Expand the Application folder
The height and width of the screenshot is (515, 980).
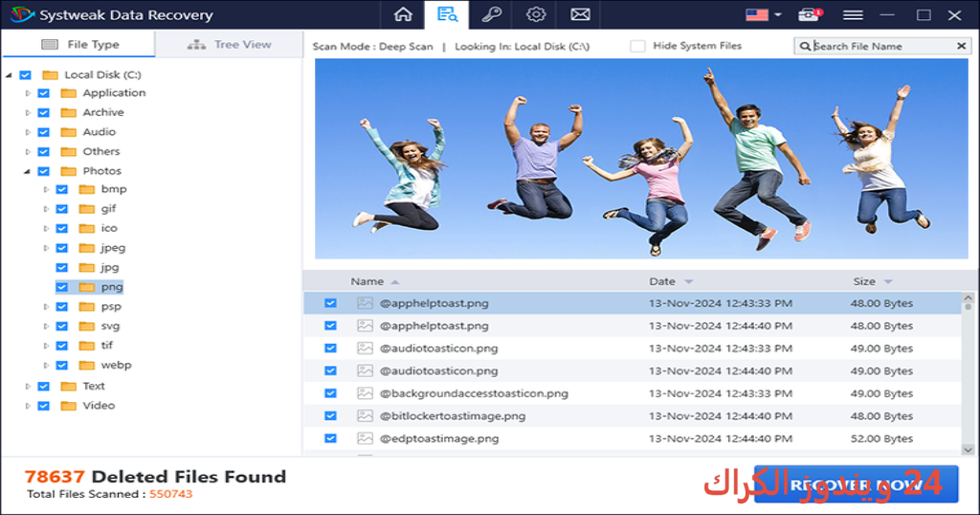28,93
